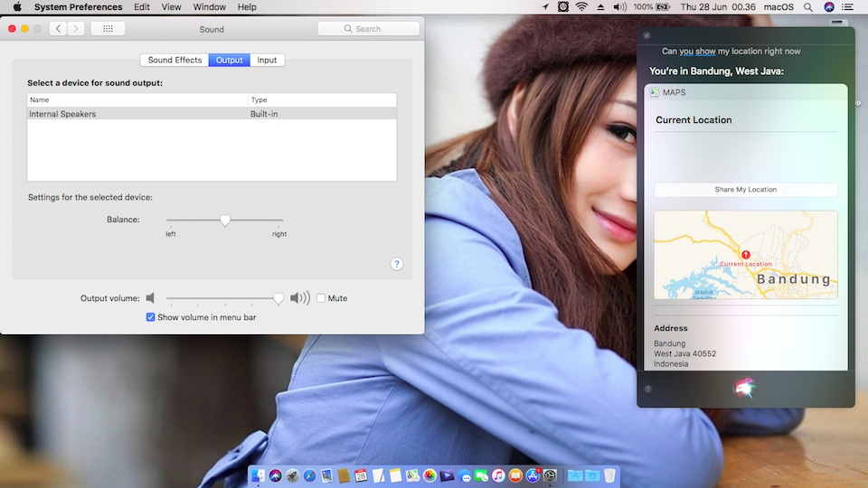Image resolution: width=868 pixels, height=488 pixels.
Task: Open the volume menu in menu bar
Action: (x=619, y=7)
